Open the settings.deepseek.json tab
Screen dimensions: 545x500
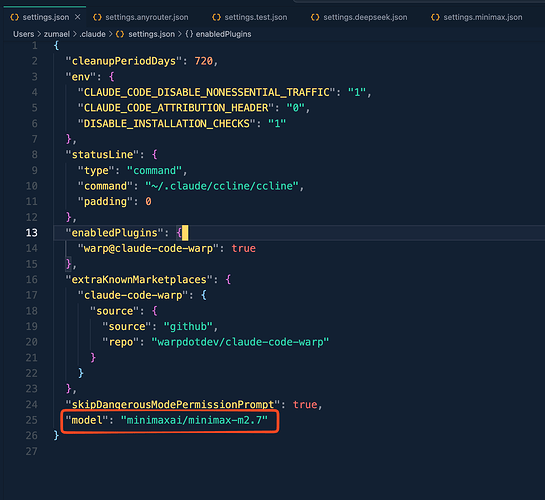[359, 17]
